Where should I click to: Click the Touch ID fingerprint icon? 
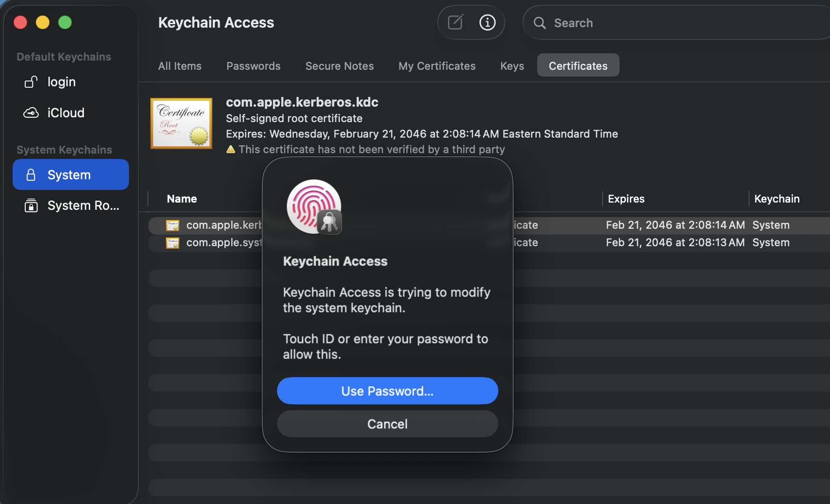click(x=314, y=207)
